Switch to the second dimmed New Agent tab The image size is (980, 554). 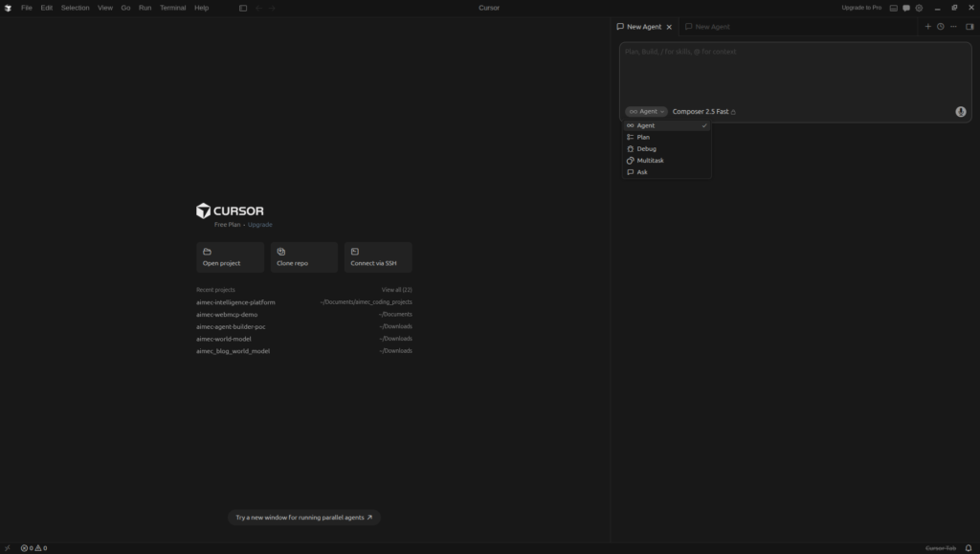[x=707, y=27]
